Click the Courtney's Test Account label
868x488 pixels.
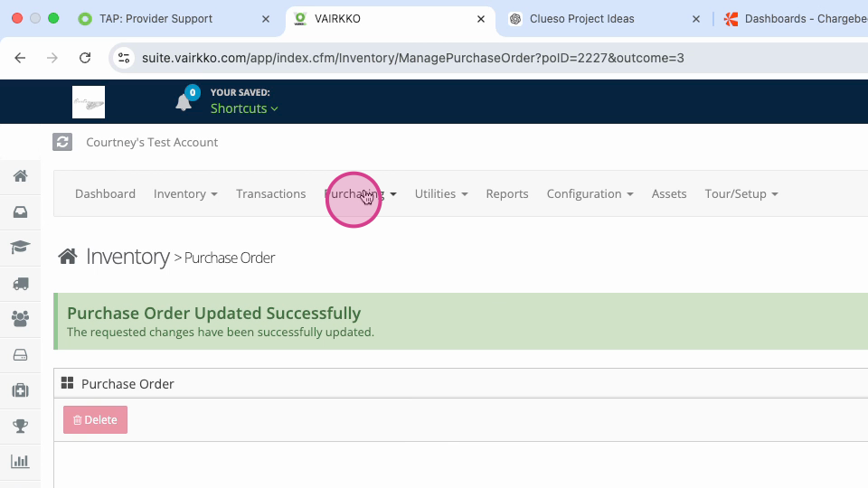[x=152, y=142]
